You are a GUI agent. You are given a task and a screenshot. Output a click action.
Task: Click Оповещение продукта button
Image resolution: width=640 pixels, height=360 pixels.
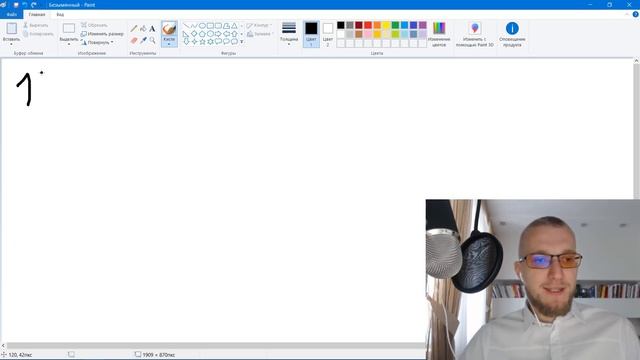pyautogui.click(x=512, y=34)
